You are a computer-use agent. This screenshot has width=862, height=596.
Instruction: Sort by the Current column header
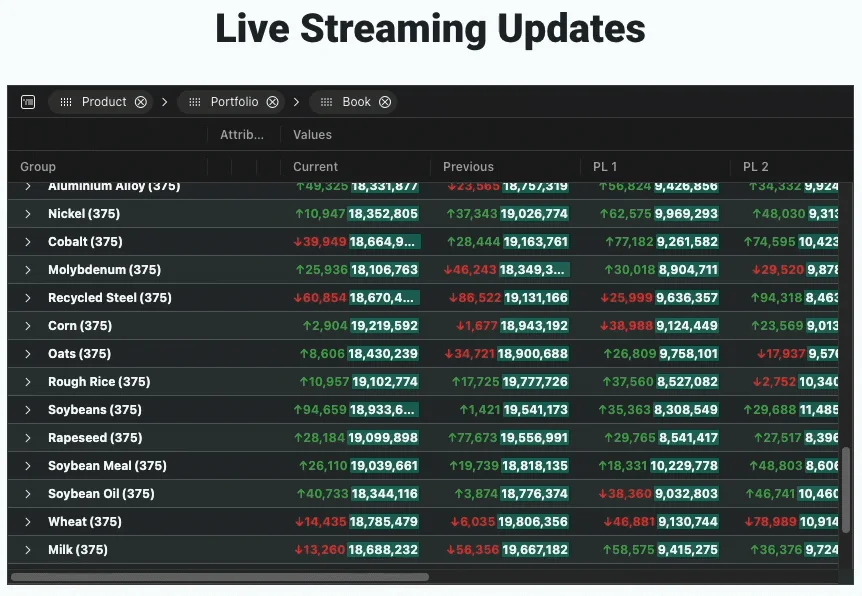(316, 167)
